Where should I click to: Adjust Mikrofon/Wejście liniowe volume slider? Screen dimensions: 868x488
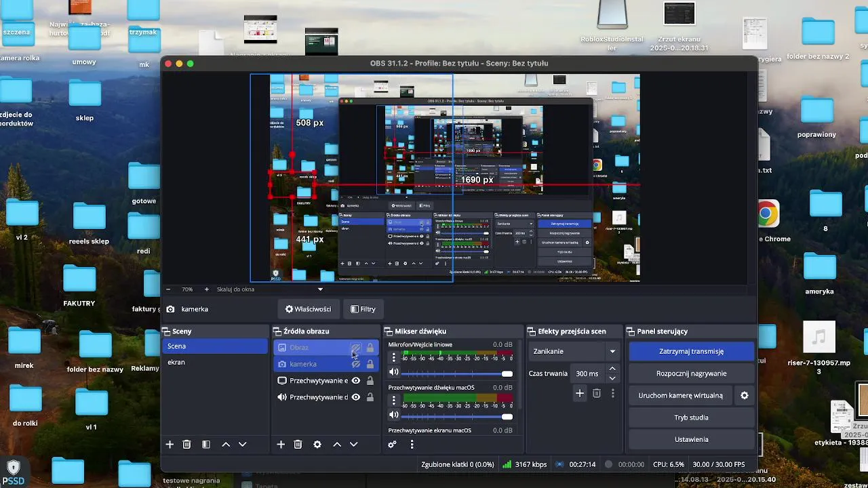[x=457, y=373]
